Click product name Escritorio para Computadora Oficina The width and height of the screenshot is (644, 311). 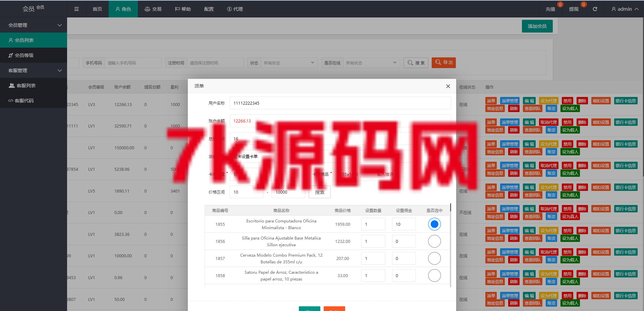281,224
